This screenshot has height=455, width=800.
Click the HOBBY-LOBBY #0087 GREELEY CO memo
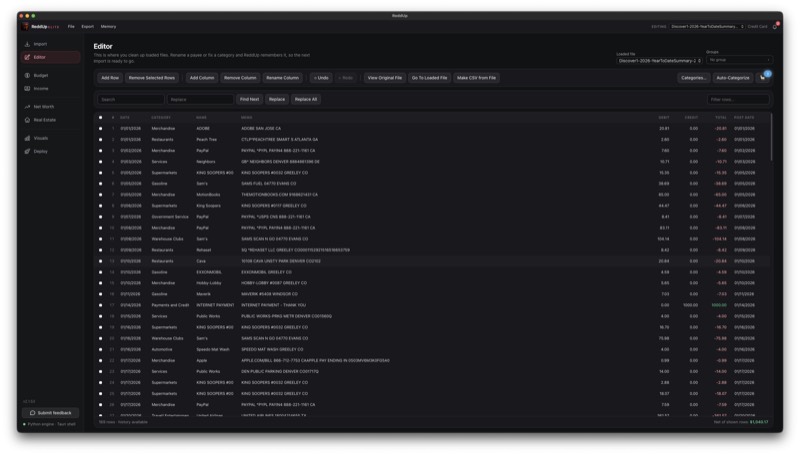[274, 283]
